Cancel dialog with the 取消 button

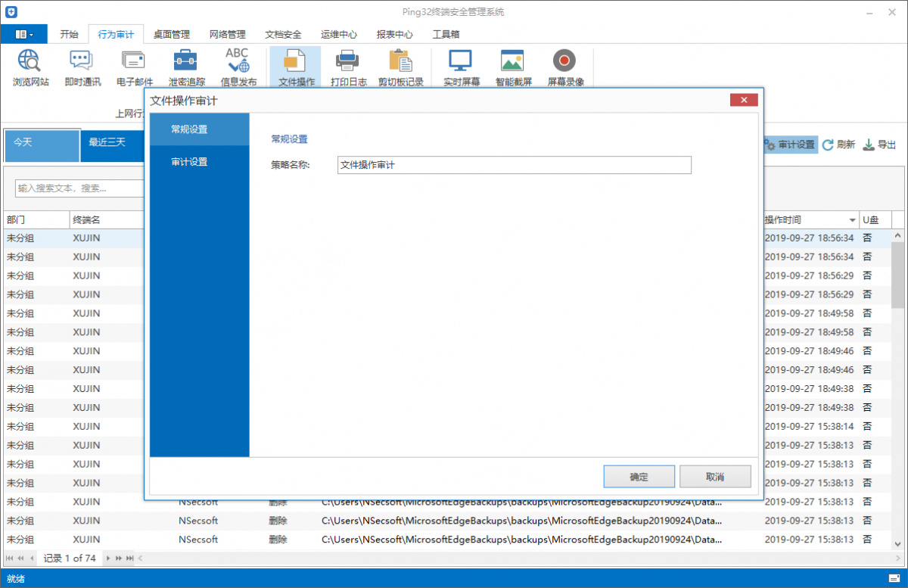[715, 477]
